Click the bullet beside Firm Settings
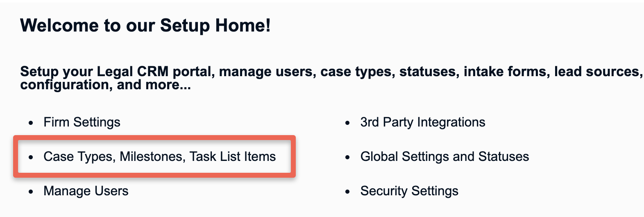This screenshot has width=644, height=217. pos(31,123)
